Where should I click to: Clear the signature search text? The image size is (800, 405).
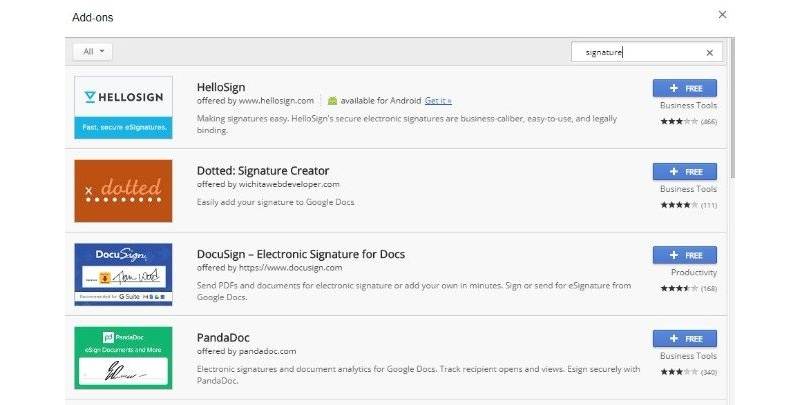pyautogui.click(x=709, y=53)
